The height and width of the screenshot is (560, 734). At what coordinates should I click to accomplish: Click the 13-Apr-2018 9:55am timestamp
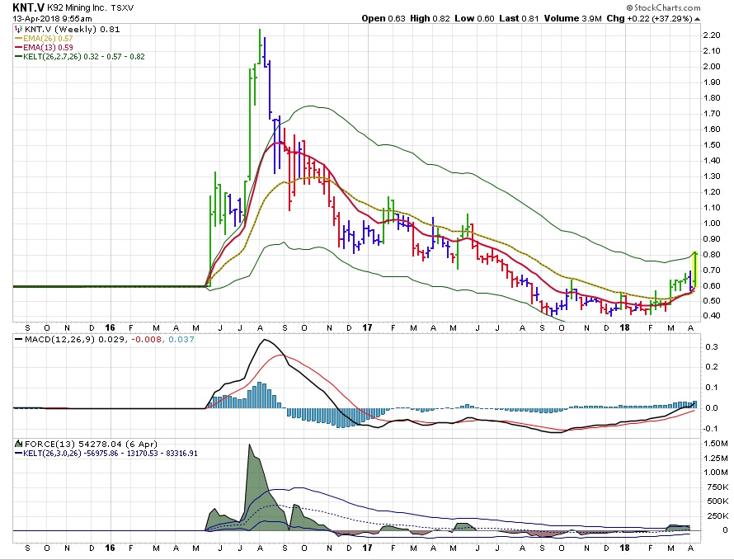(52, 19)
